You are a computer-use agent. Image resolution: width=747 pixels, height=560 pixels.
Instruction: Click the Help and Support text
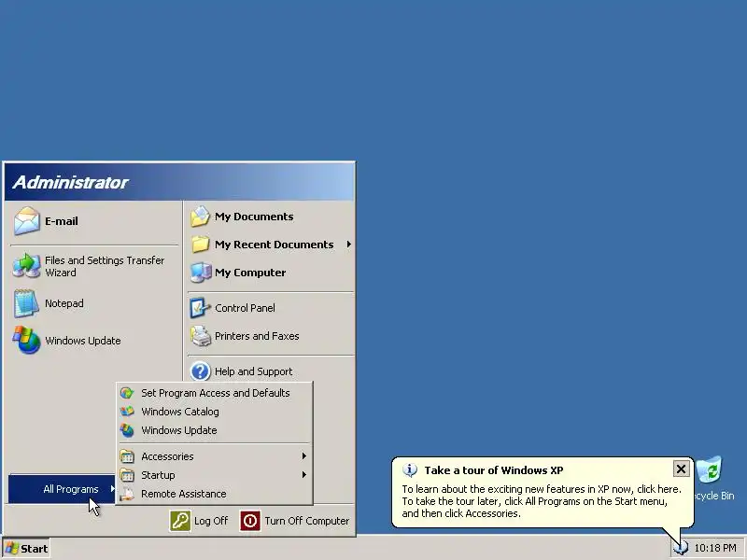[x=253, y=371]
